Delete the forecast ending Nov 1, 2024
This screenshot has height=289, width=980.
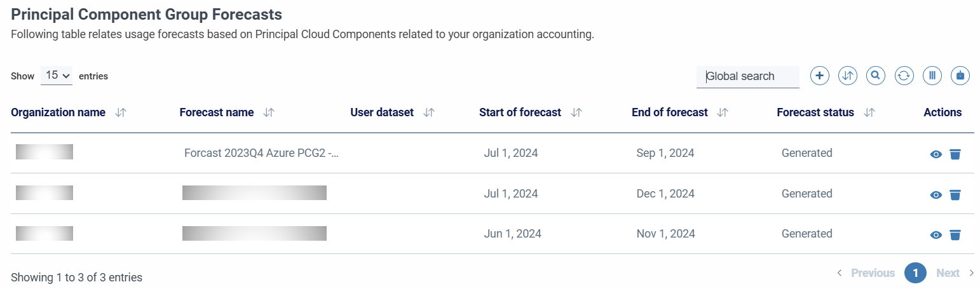pos(955,235)
